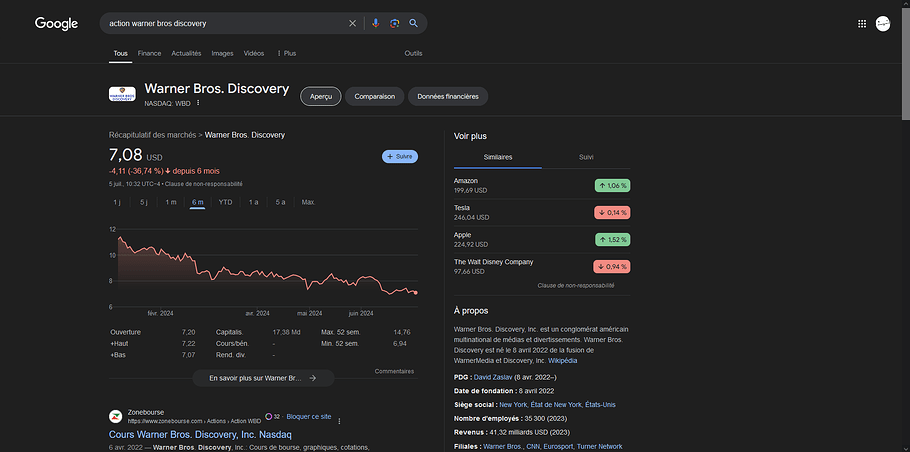The height and width of the screenshot is (452, 910).
Task: Open États-Unis link
Action: [600, 404]
